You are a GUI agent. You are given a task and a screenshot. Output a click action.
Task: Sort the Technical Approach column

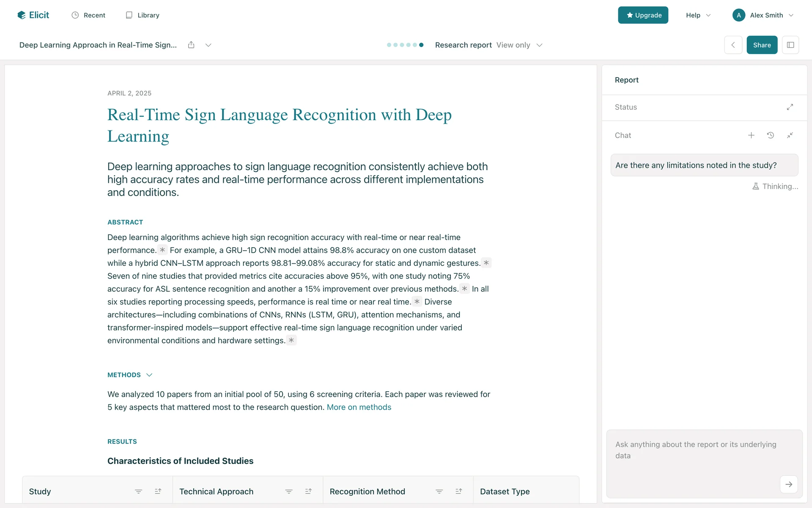(x=308, y=491)
